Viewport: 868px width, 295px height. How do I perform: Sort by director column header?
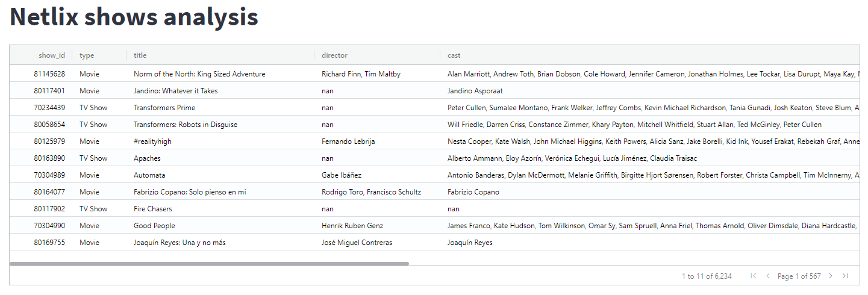click(x=334, y=55)
